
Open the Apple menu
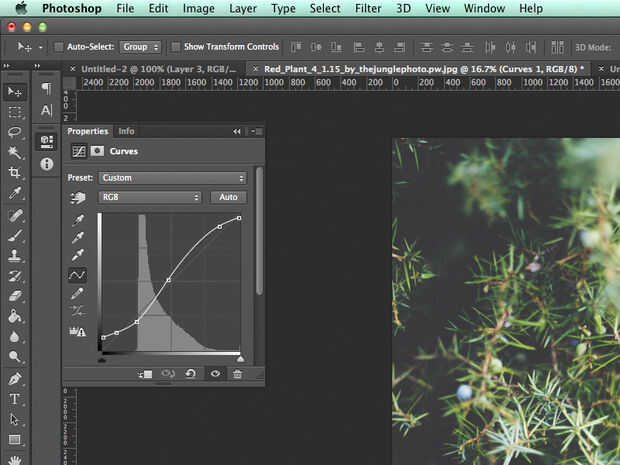(x=21, y=8)
